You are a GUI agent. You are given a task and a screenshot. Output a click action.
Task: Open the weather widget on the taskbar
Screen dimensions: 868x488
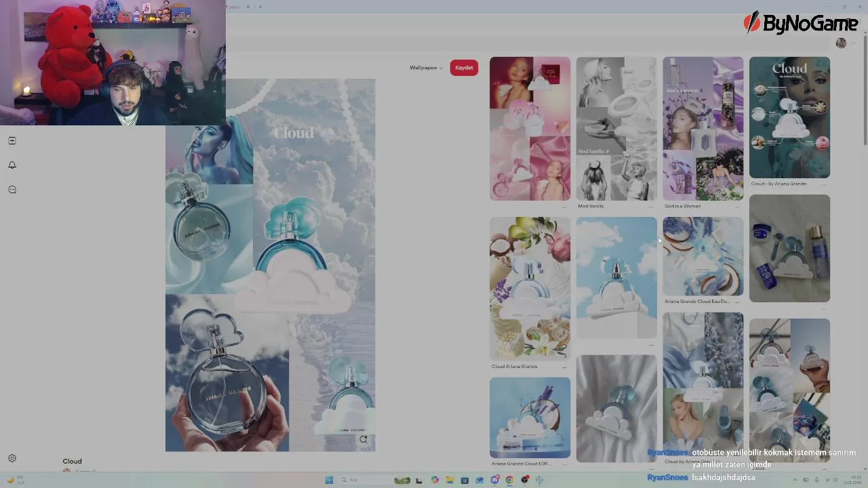pos(16,480)
